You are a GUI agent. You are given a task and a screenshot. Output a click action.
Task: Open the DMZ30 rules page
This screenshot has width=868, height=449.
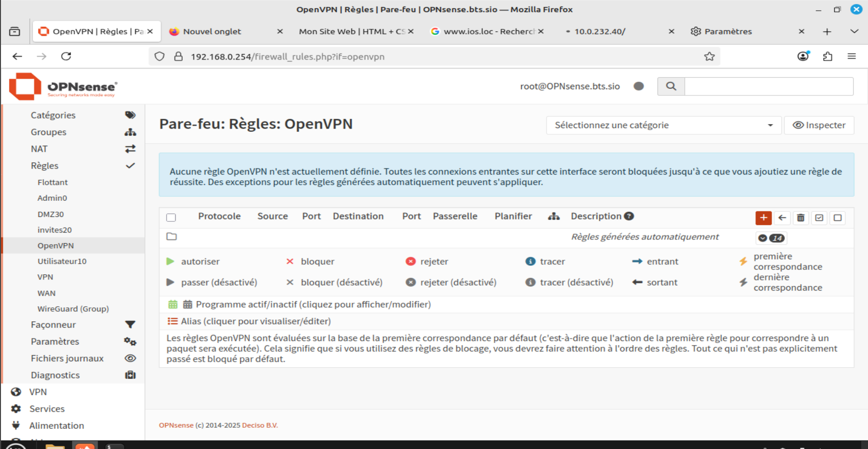[50, 214]
